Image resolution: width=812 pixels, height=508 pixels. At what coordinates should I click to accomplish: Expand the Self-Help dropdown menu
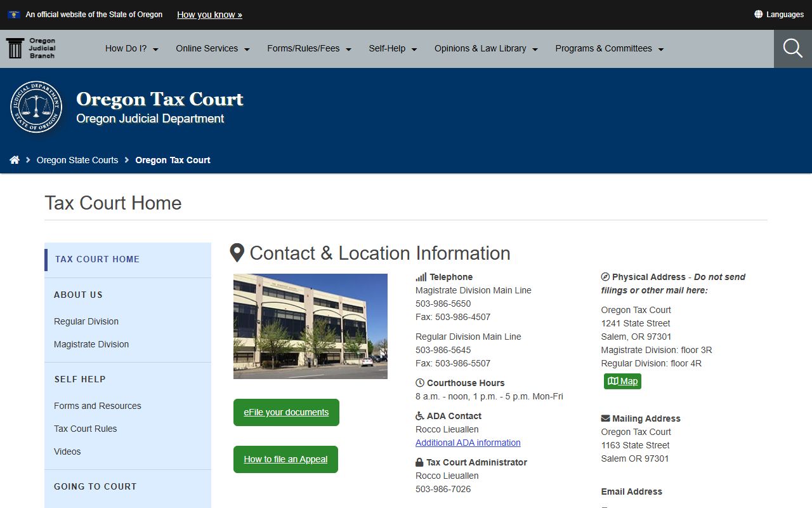[x=393, y=48]
